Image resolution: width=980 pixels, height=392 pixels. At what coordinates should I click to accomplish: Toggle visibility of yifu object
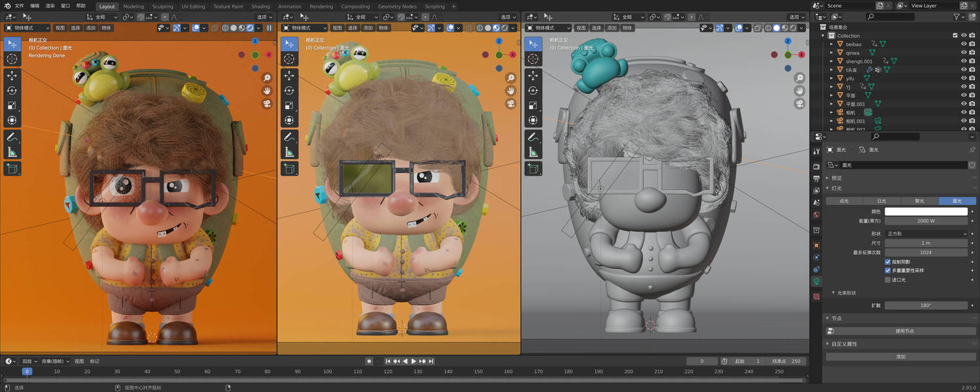point(964,78)
